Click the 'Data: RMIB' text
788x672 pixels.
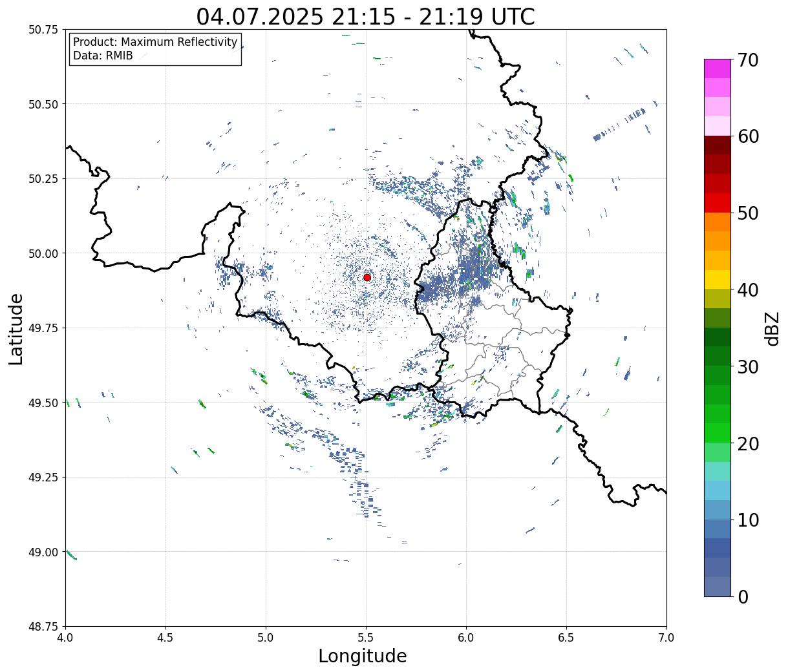click(103, 56)
